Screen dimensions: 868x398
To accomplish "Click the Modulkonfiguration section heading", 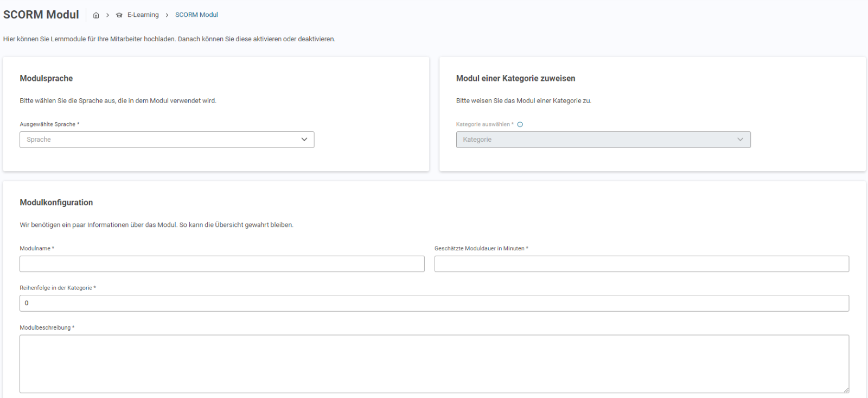I will tap(56, 203).
